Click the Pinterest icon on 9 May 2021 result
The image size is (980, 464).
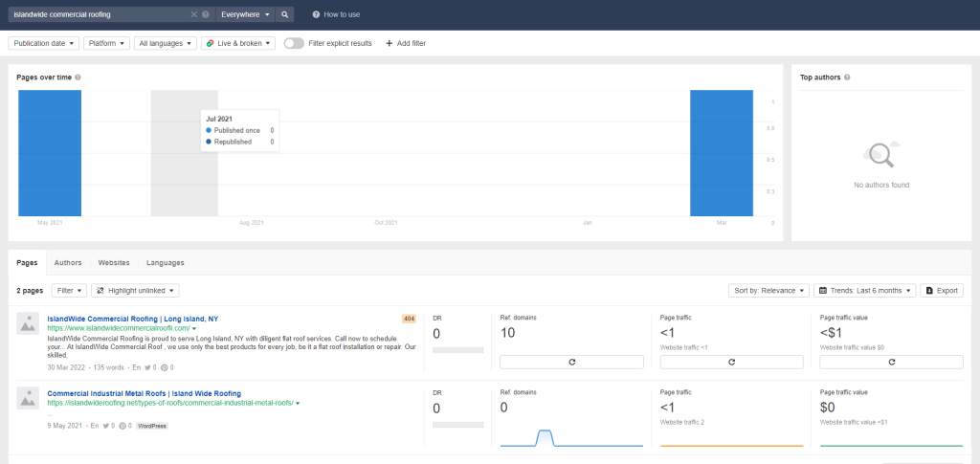coord(122,426)
